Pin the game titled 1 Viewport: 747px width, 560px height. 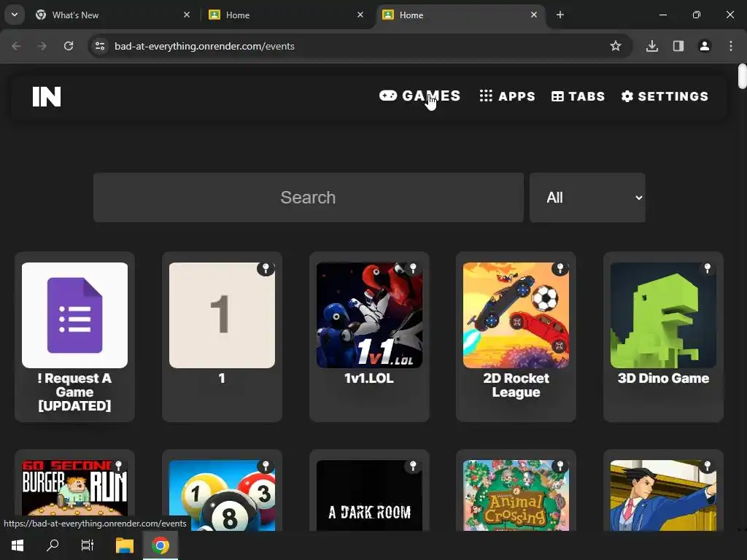coord(266,268)
